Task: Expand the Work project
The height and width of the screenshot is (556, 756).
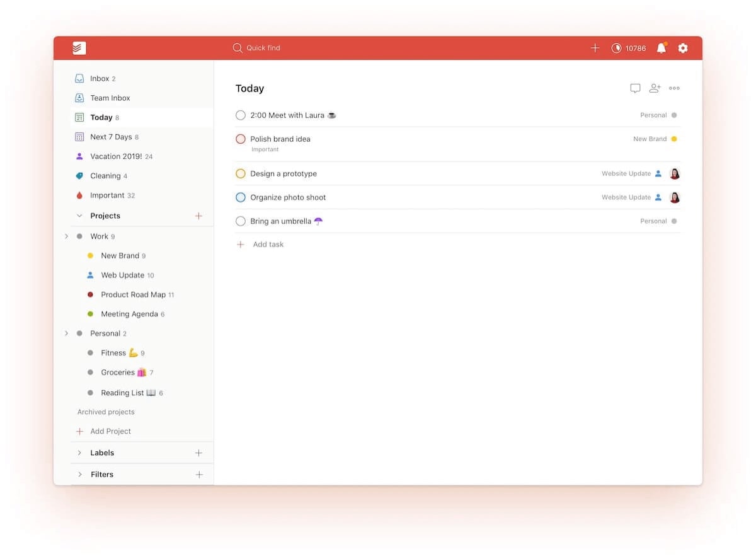Action: click(67, 236)
